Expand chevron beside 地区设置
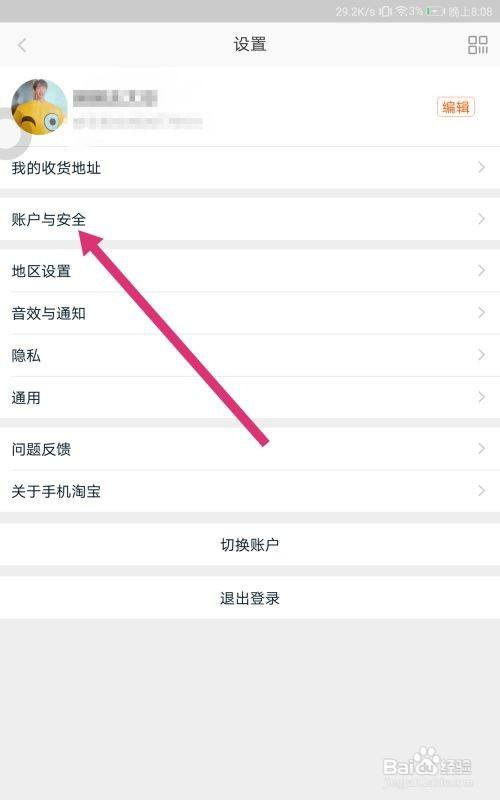500x800 pixels. click(x=481, y=270)
